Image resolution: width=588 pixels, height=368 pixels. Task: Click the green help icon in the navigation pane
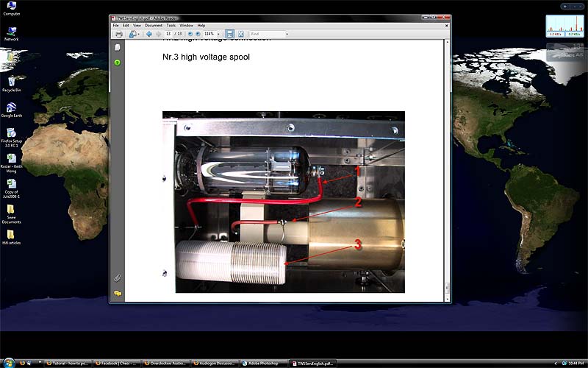coord(118,63)
